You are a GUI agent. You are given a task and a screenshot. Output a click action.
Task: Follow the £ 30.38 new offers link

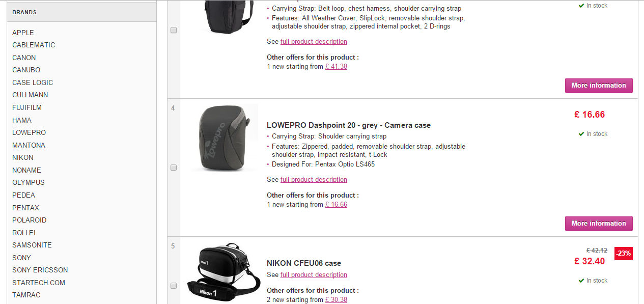pos(336,299)
